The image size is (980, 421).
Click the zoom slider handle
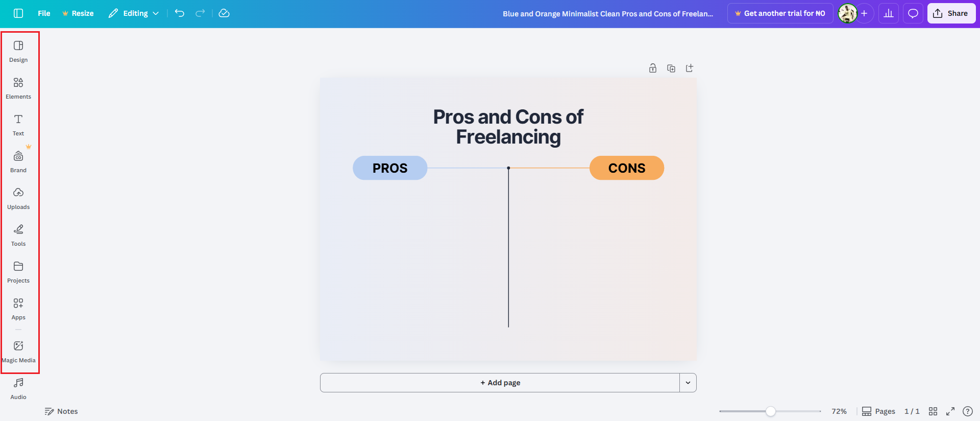(x=771, y=411)
